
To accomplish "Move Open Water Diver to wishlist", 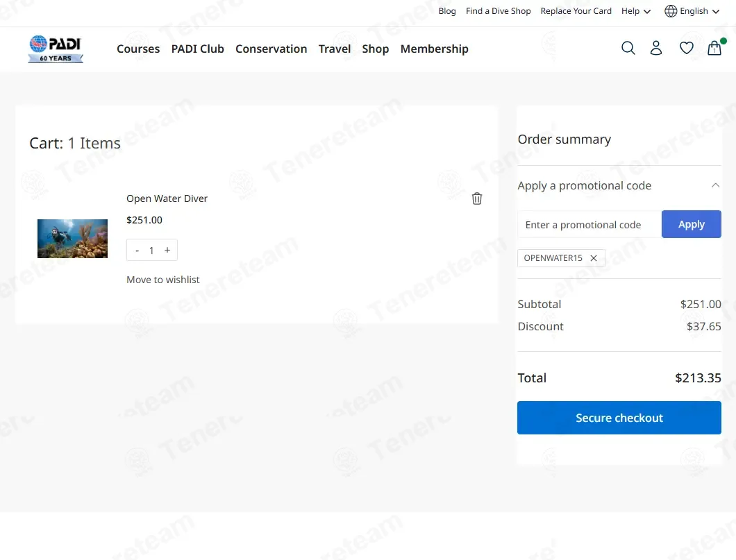I will pyautogui.click(x=163, y=280).
